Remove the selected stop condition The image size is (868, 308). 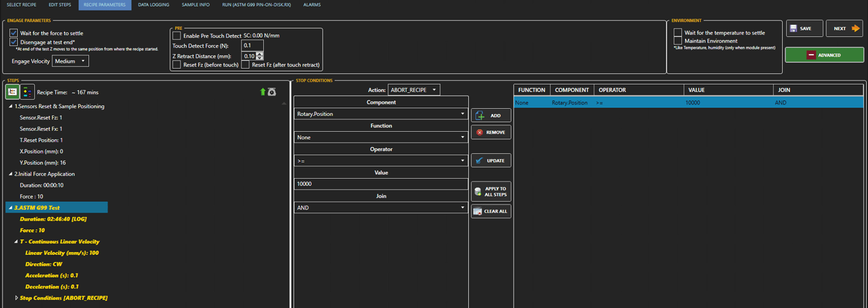click(x=491, y=132)
